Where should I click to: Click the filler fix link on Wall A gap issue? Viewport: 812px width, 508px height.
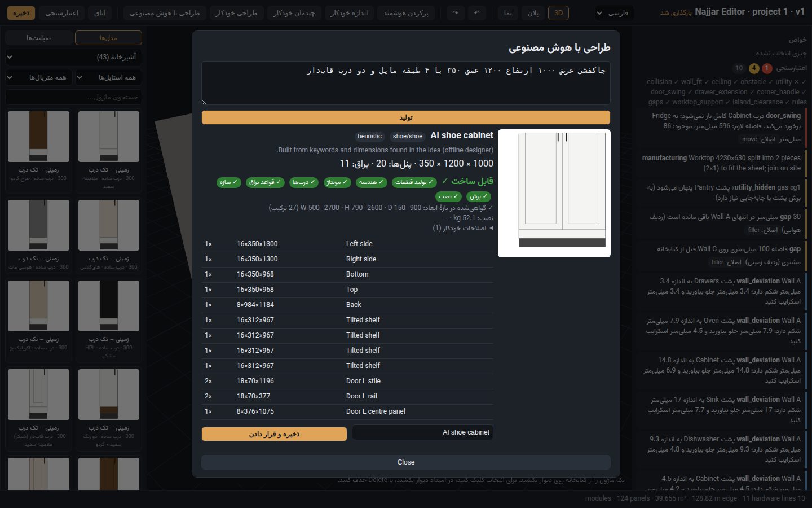[763, 230]
